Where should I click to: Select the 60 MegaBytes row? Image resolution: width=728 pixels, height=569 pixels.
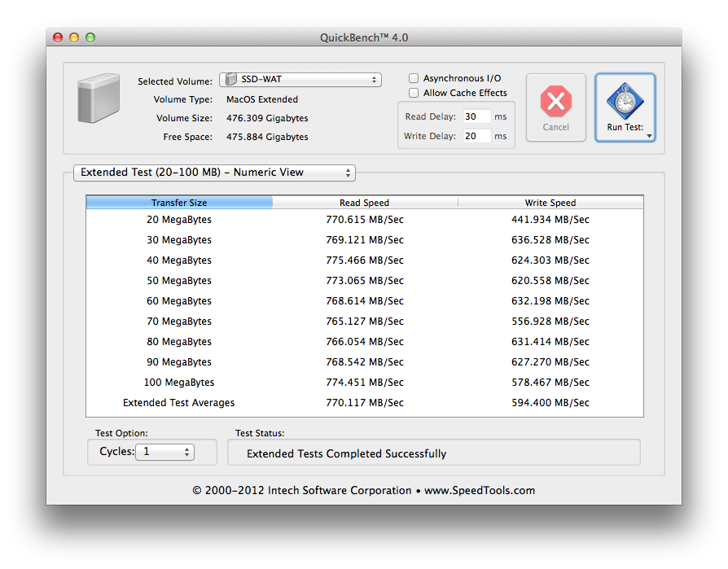[x=365, y=301]
